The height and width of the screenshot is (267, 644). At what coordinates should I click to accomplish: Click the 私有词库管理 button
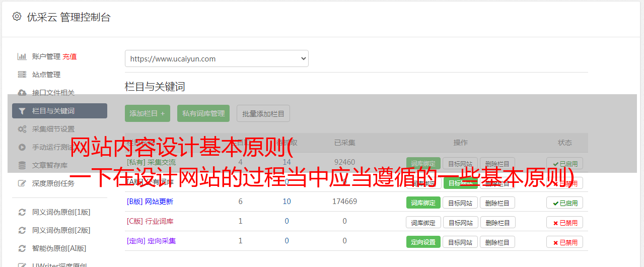(203, 113)
